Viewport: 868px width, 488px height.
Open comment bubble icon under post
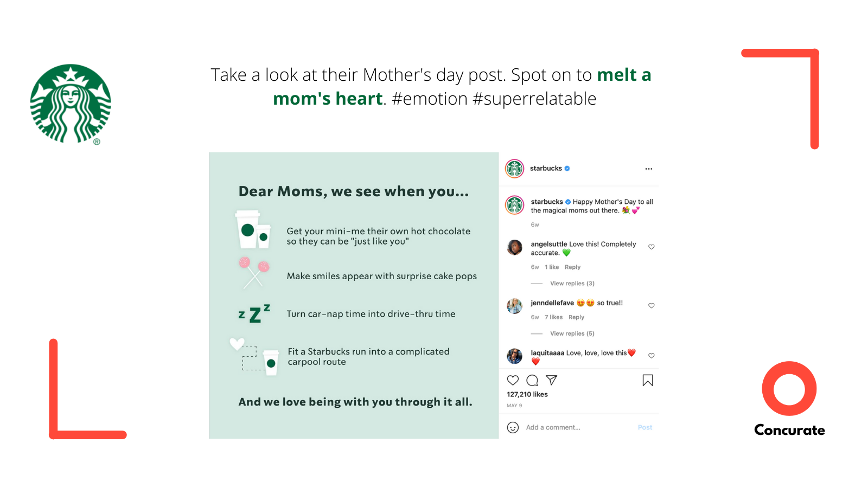tap(532, 380)
